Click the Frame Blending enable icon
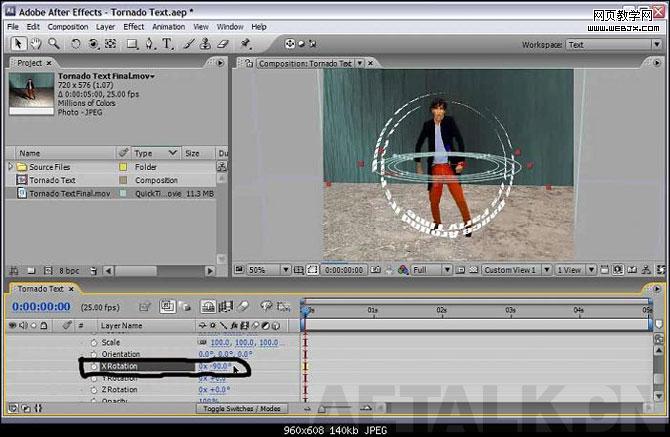670x437 pixels. click(x=226, y=306)
